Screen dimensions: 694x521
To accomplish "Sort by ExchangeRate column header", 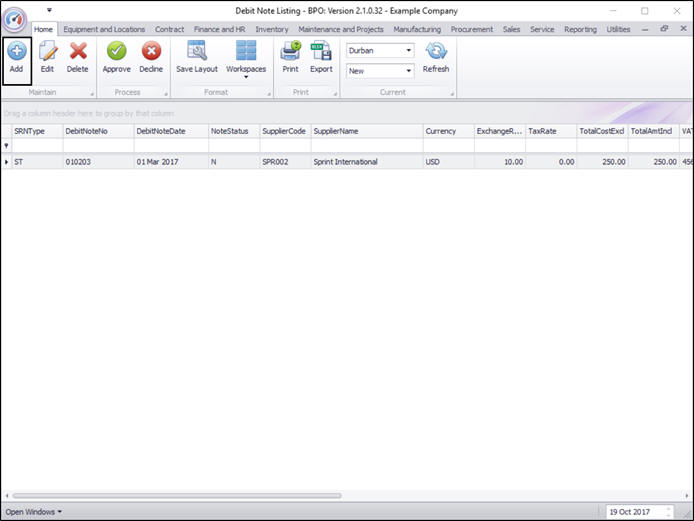I will click(x=500, y=131).
